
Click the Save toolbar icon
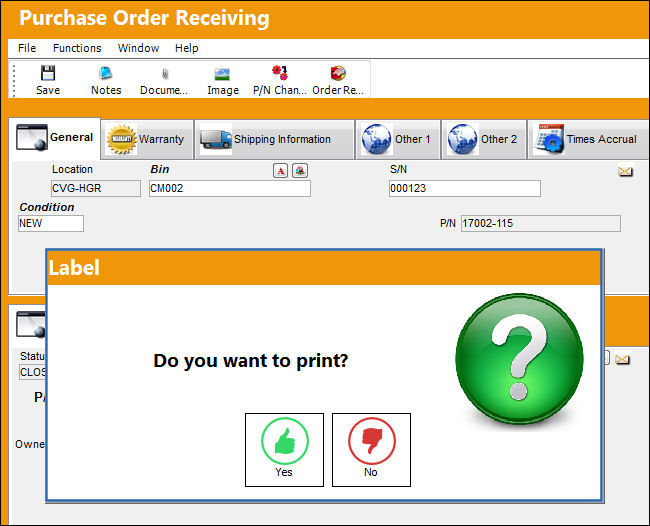[48, 80]
